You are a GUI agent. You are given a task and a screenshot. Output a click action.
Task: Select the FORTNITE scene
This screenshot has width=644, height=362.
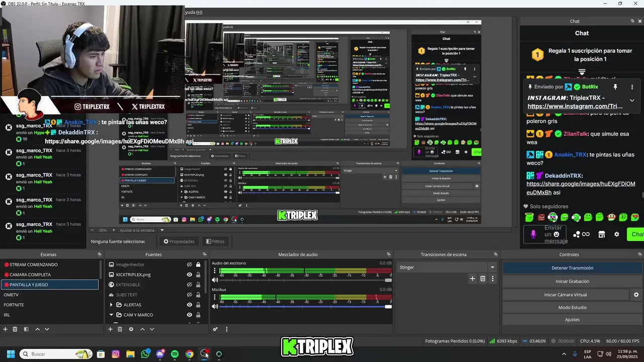(14, 305)
